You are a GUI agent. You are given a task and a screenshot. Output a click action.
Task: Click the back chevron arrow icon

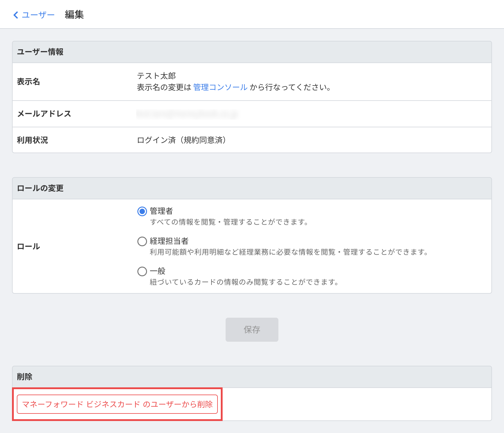tap(16, 15)
